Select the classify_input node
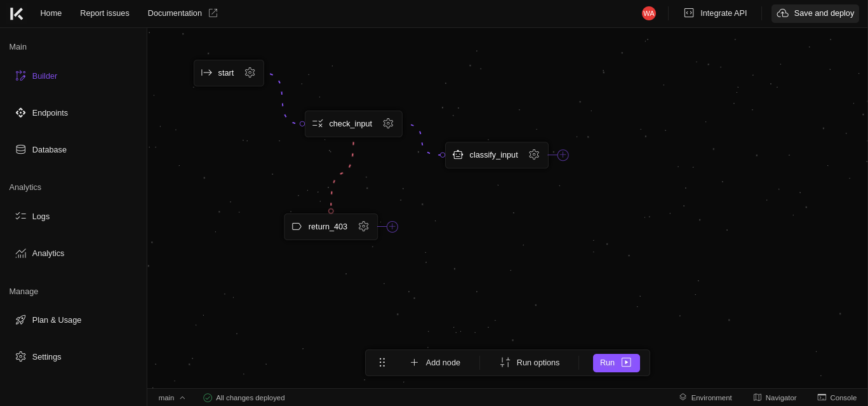The width and height of the screenshot is (868, 406). [497, 155]
